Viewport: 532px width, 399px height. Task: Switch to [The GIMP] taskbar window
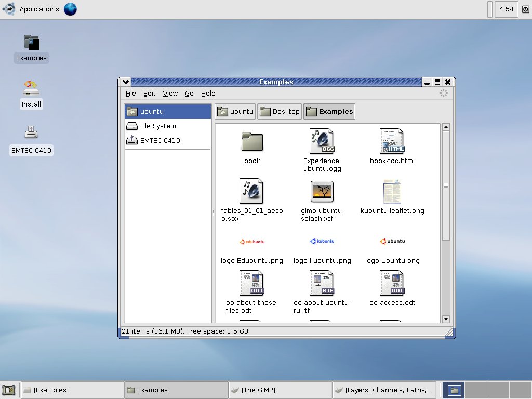click(280, 390)
